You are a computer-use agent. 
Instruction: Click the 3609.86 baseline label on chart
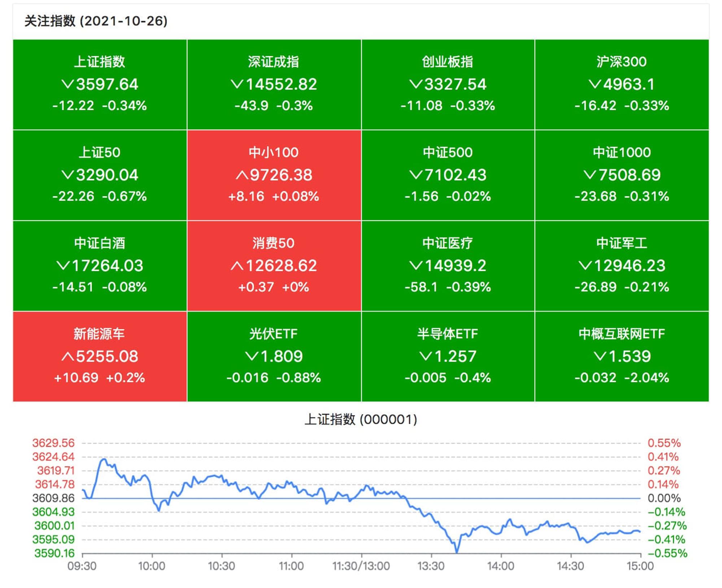[x=53, y=498]
